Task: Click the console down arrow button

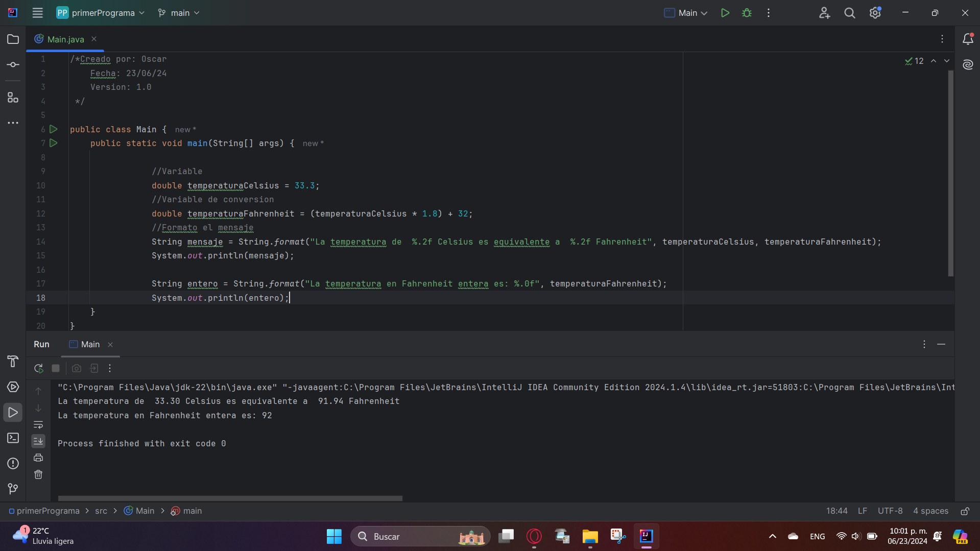Action: click(x=38, y=409)
